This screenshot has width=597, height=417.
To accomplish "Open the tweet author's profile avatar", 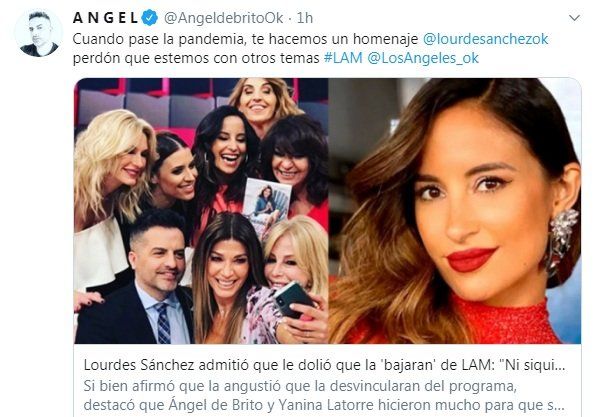I will (38, 34).
